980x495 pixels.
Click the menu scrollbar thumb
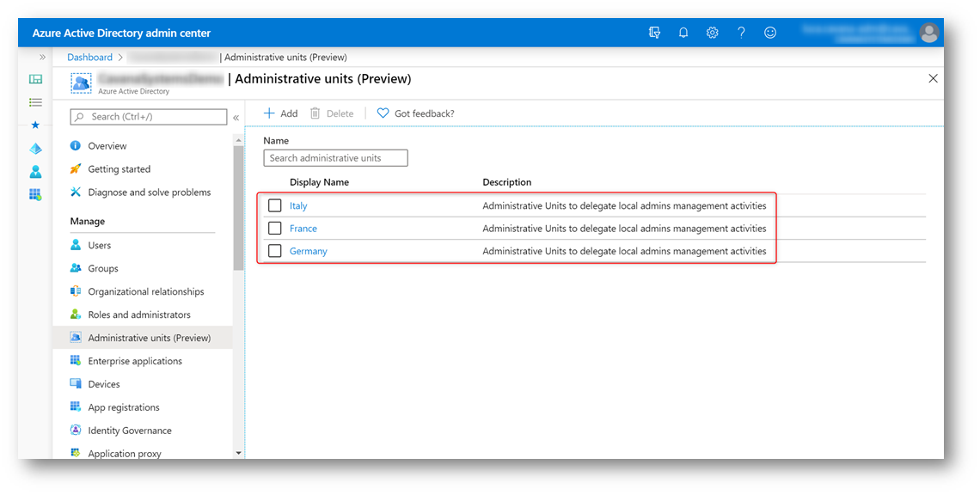pyautogui.click(x=238, y=208)
